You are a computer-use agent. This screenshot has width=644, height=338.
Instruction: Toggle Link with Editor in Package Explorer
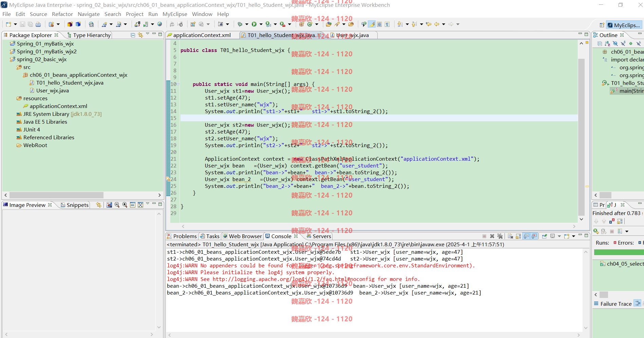pyautogui.click(x=140, y=35)
